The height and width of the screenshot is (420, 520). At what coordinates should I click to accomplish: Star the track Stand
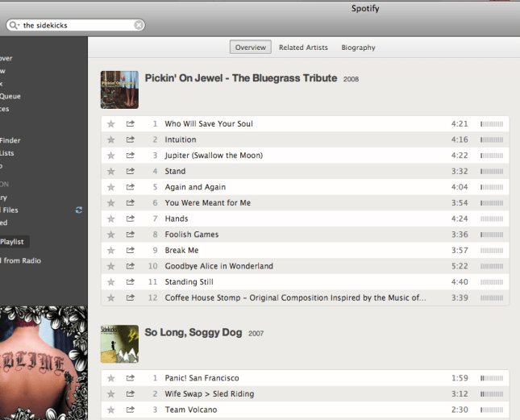point(110,172)
